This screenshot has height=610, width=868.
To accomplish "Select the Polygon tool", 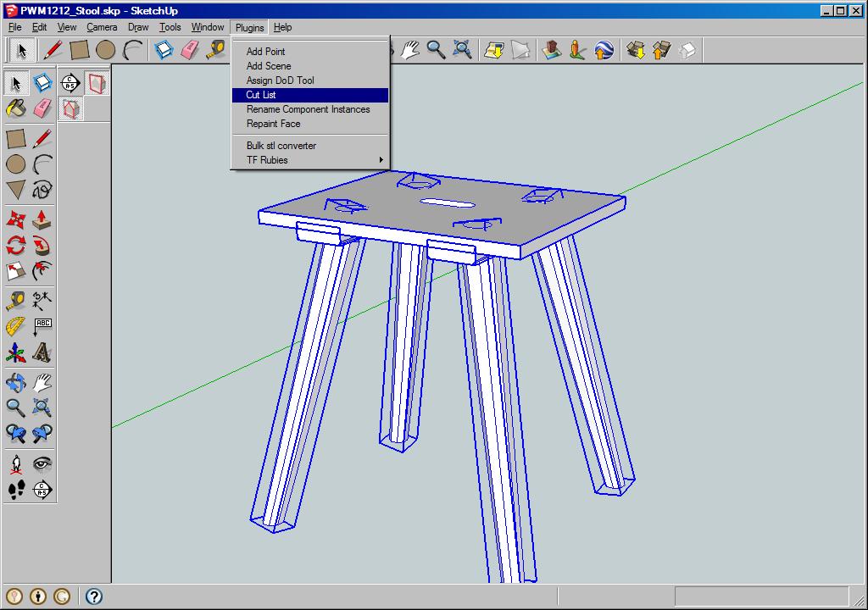I will click(16, 190).
